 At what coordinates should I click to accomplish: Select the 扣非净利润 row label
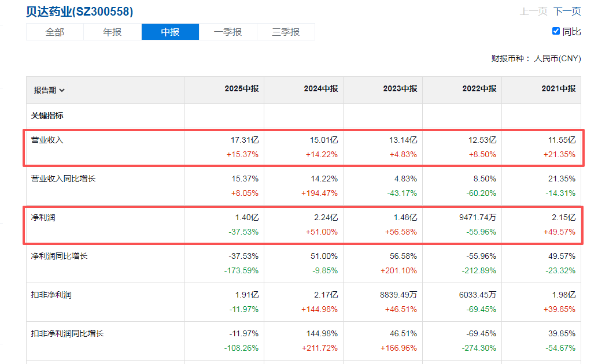pyautogui.click(x=51, y=295)
